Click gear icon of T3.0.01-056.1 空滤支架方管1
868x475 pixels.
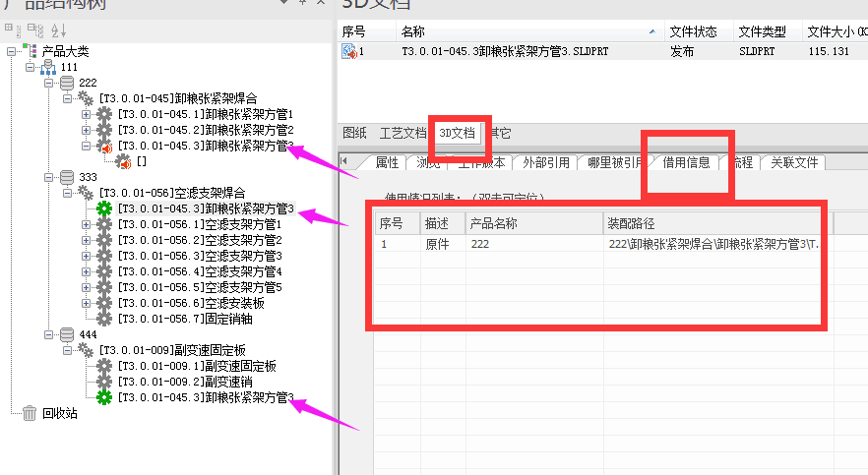(x=104, y=224)
